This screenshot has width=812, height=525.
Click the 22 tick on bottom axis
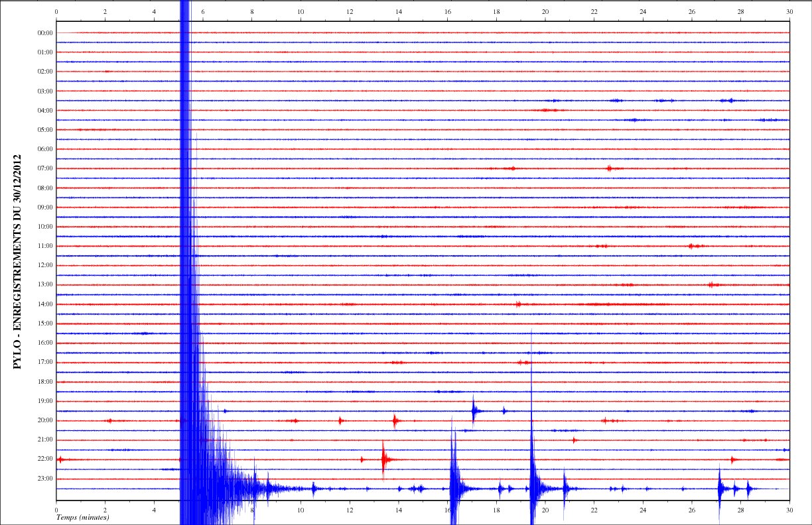(594, 510)
